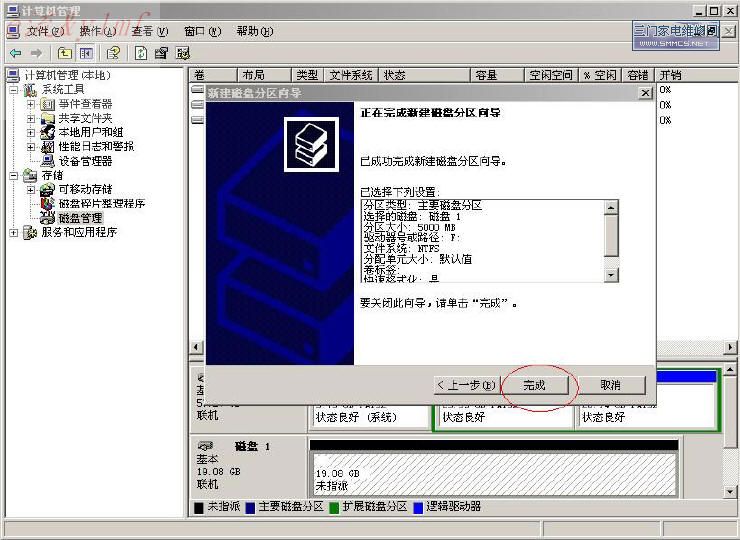This screenshot has width=740, height=540.
Task: Click the 取消 cancel button
Action: point(610,385)
